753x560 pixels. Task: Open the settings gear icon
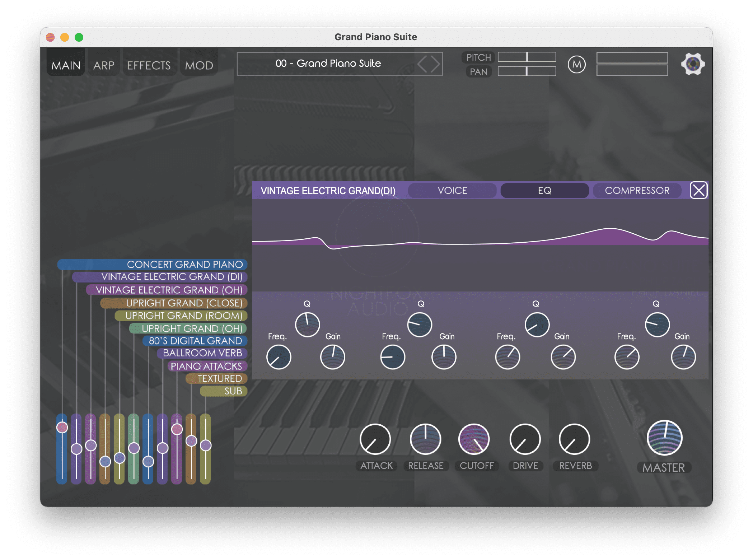(693, 64)
